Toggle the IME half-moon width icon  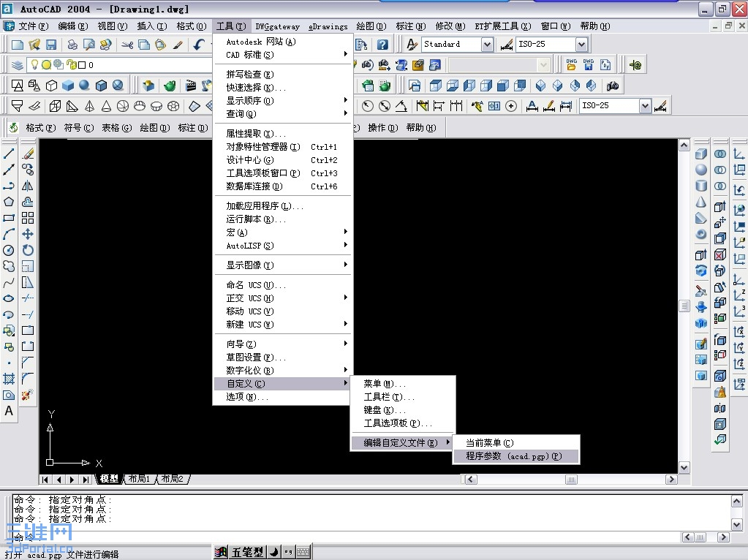(273, 553)
